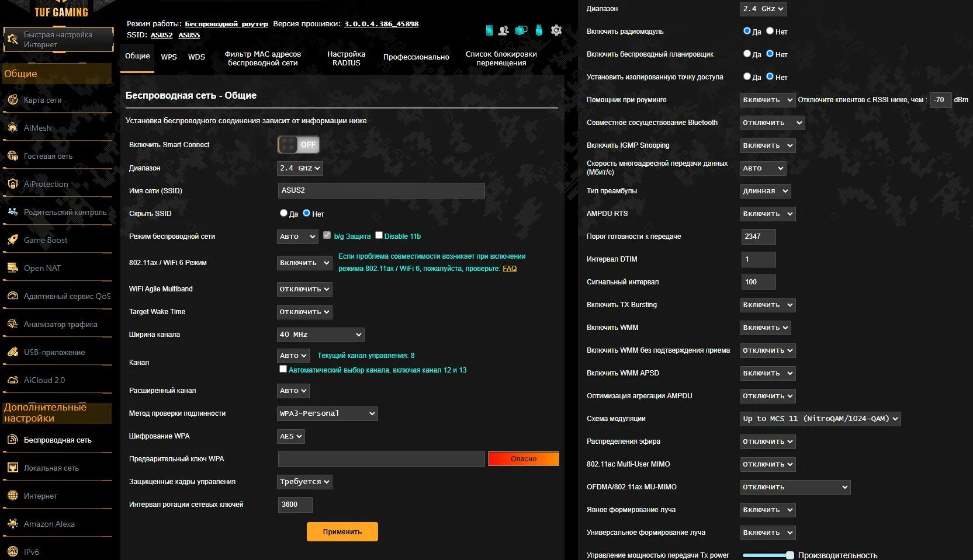
Task: Click the reboot gear icon
Action: click(x=556, y=30)
